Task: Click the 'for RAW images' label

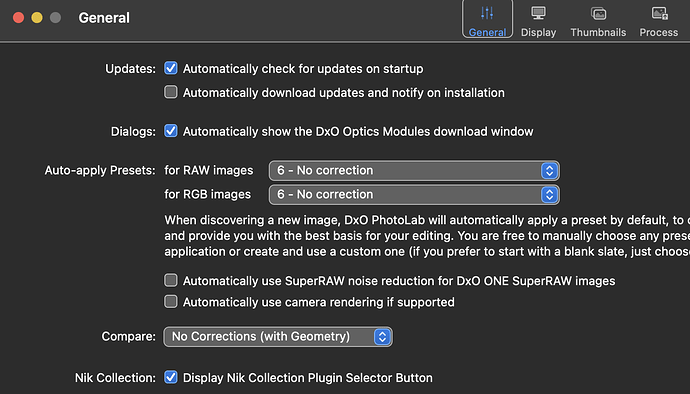Action: [x=209, y=170]
